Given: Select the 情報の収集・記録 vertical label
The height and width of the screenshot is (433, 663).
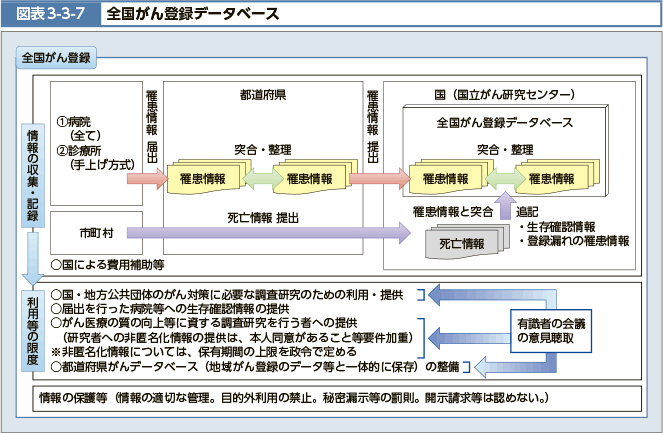Looking at the screenshot, I should click(x=32, y=175).
